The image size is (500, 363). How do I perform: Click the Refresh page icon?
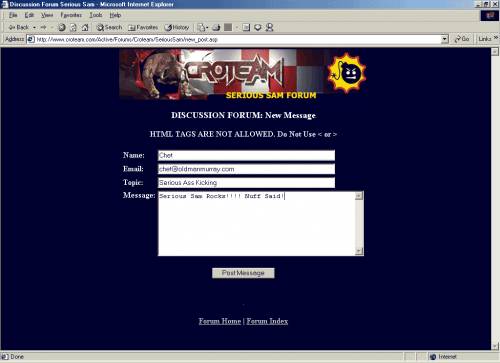[73, 27]
